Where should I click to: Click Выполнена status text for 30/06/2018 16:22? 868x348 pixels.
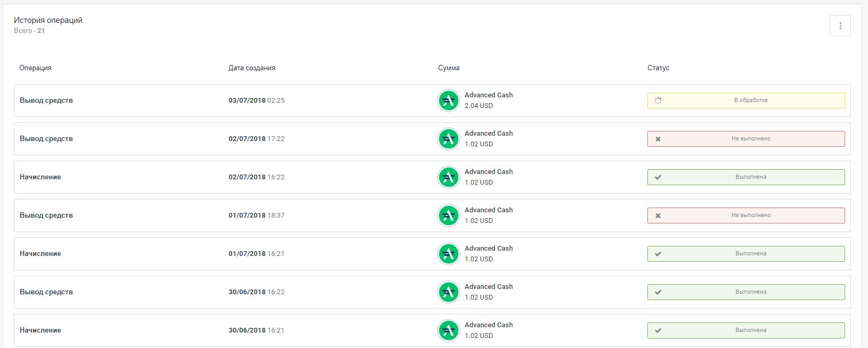point(751,292)
